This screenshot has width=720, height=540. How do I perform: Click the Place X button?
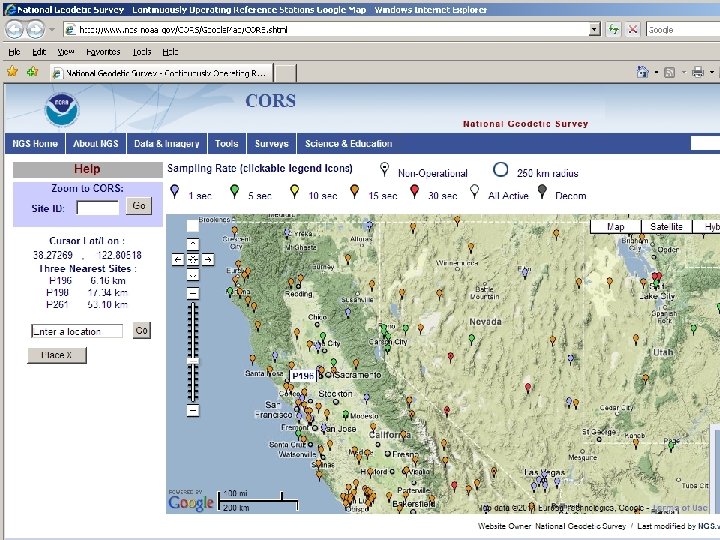(x=56, y=355)
